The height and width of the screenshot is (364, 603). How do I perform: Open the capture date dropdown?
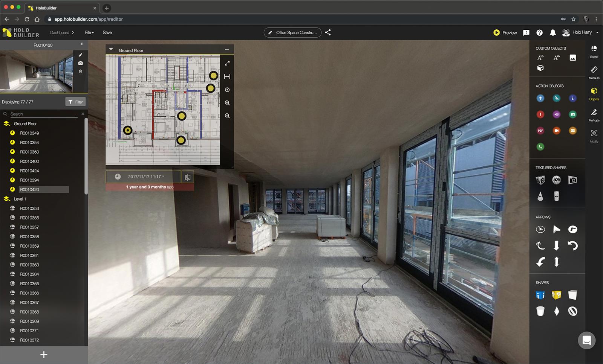(146, 177)
